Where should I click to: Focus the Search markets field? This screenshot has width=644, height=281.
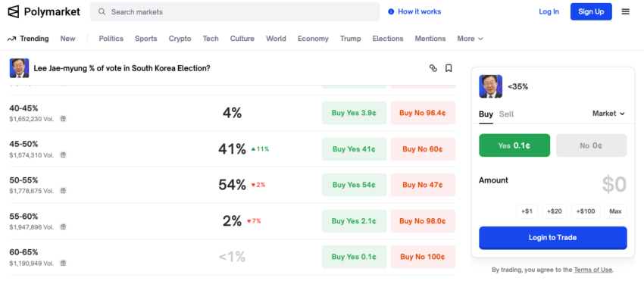tap(235, 12)
